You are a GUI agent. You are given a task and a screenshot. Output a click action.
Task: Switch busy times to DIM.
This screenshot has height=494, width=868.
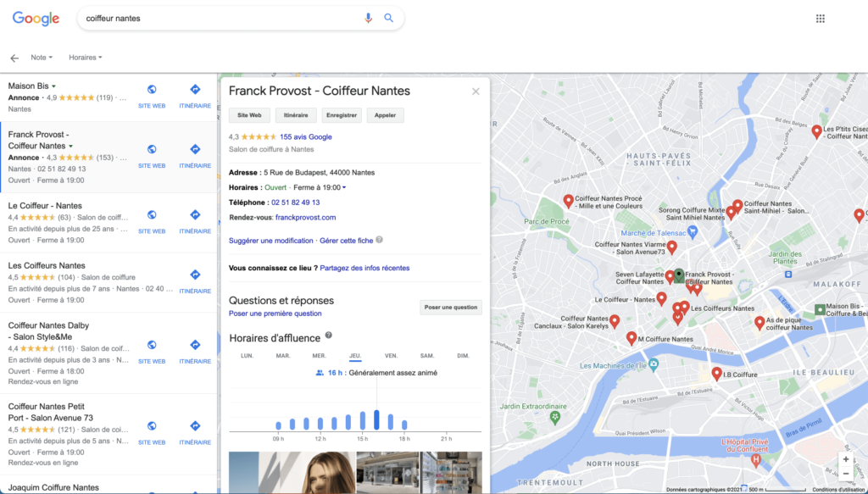464,356
